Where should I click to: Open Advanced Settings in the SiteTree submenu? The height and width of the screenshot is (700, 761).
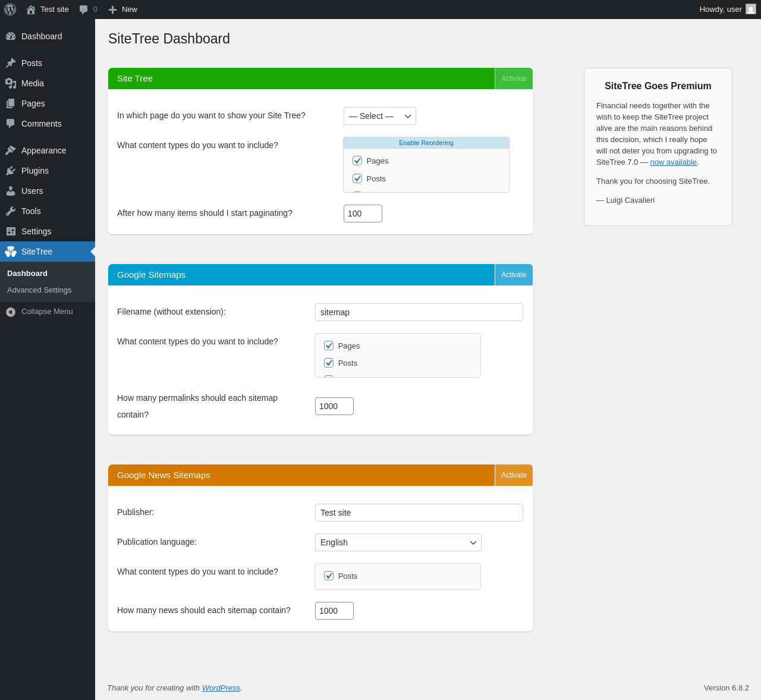click(39, 290)
